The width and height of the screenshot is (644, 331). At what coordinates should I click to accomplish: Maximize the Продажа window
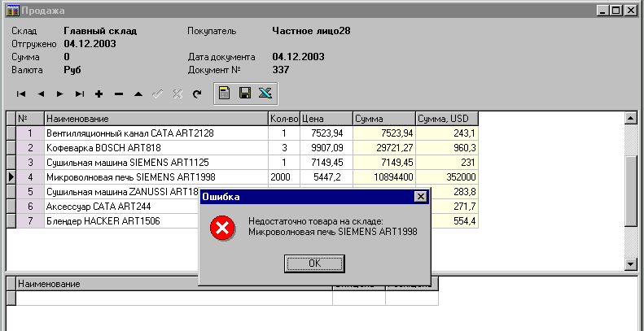coord(616,11)
